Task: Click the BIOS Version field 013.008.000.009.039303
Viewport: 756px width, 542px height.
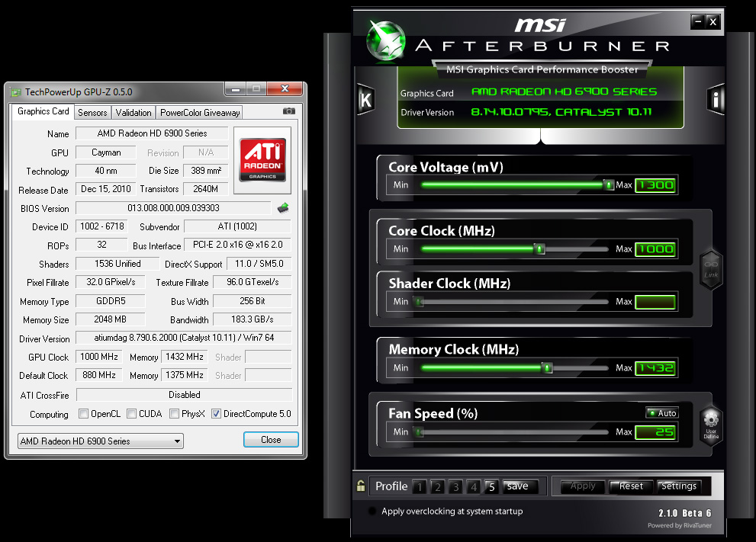Action: [x=173, y=208]
